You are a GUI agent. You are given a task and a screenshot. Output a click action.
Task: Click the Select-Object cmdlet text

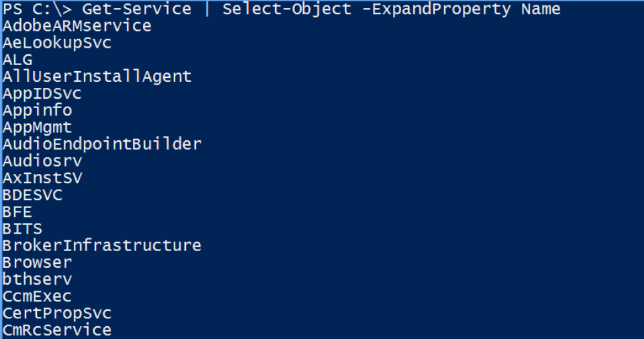pyautogui.click(x=286, y=9)
